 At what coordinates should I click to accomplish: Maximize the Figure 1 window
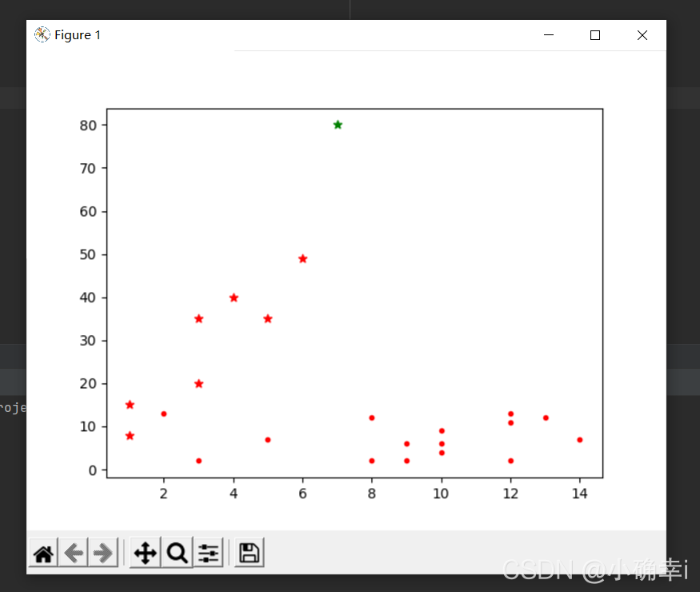(595, 35)
